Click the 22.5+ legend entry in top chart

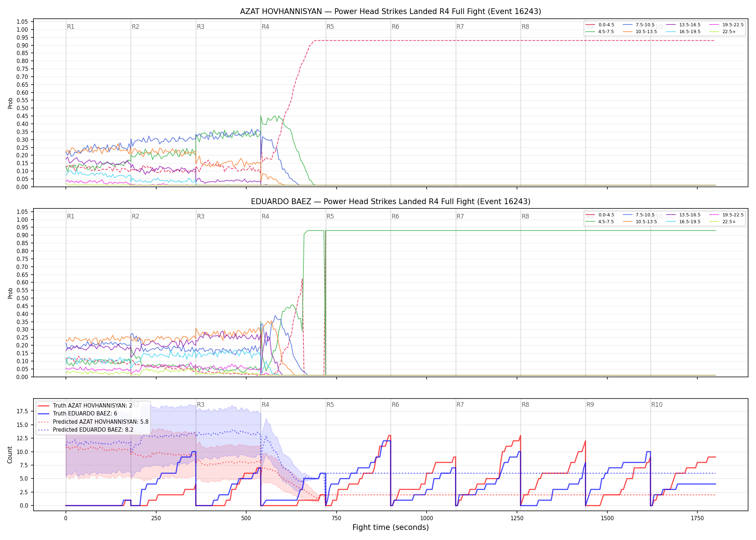[723, 32]
